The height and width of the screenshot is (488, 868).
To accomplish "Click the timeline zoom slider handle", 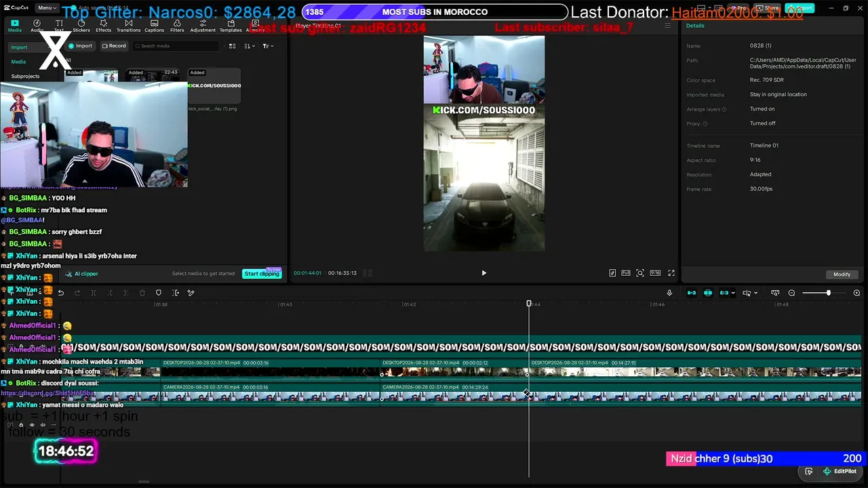I will click(x=828, y=293).
